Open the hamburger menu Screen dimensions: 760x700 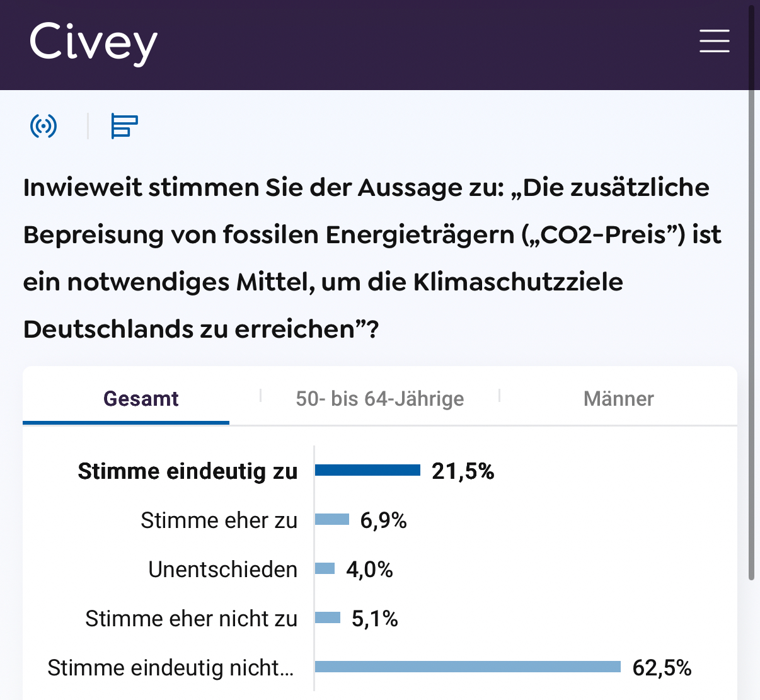[x=714, y=41]
